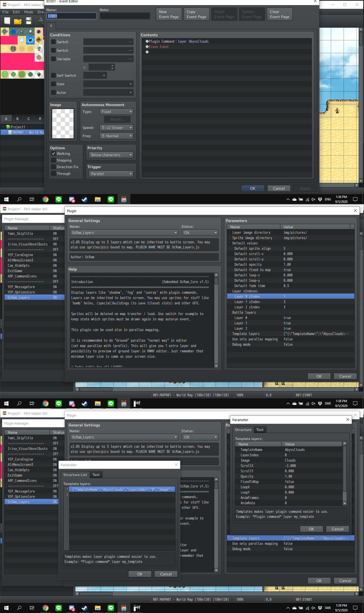Image resolution: width=364 pixels, height=613 pixels.
Task: Click the checkered event Image preview
Action: (x=63, y=124)
